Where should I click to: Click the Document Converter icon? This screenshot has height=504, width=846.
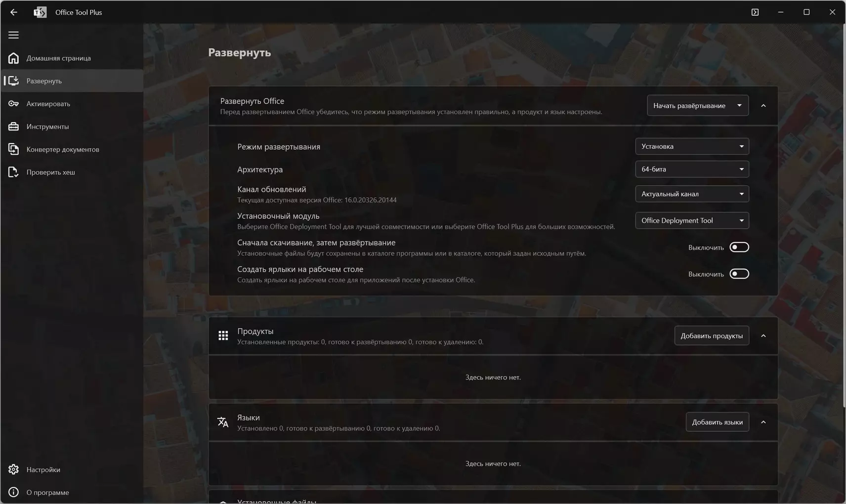(13, 149)
